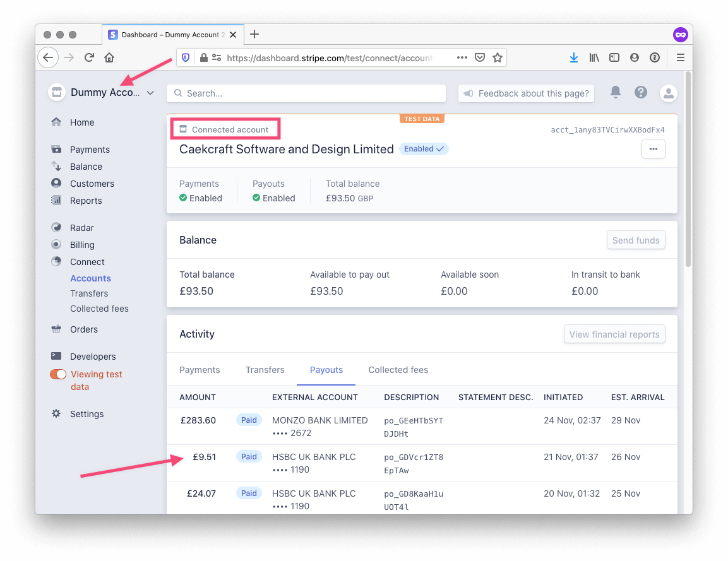Open Radar from the sidebar
The width and height of the screenshot is (728, 561).
(x=57, y=227)
